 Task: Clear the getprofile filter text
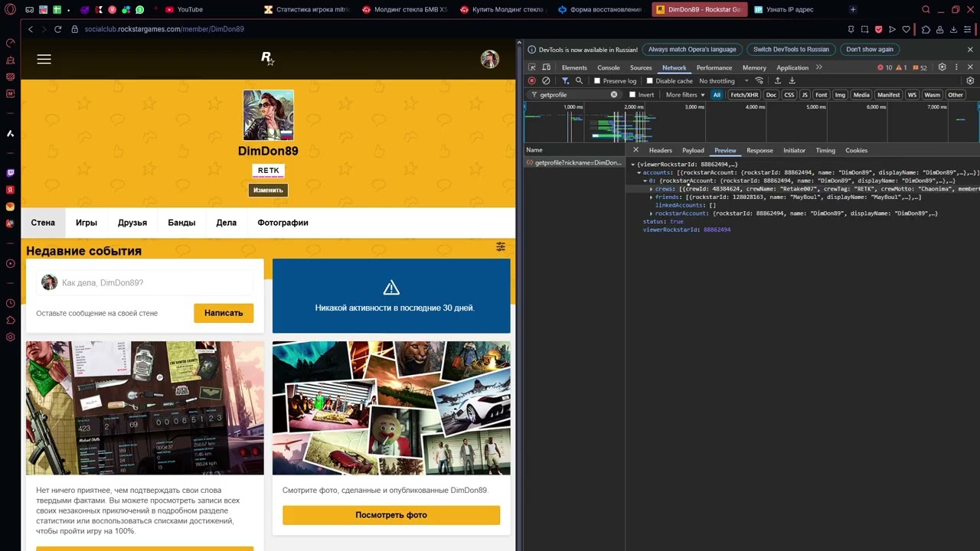(614, 95)
